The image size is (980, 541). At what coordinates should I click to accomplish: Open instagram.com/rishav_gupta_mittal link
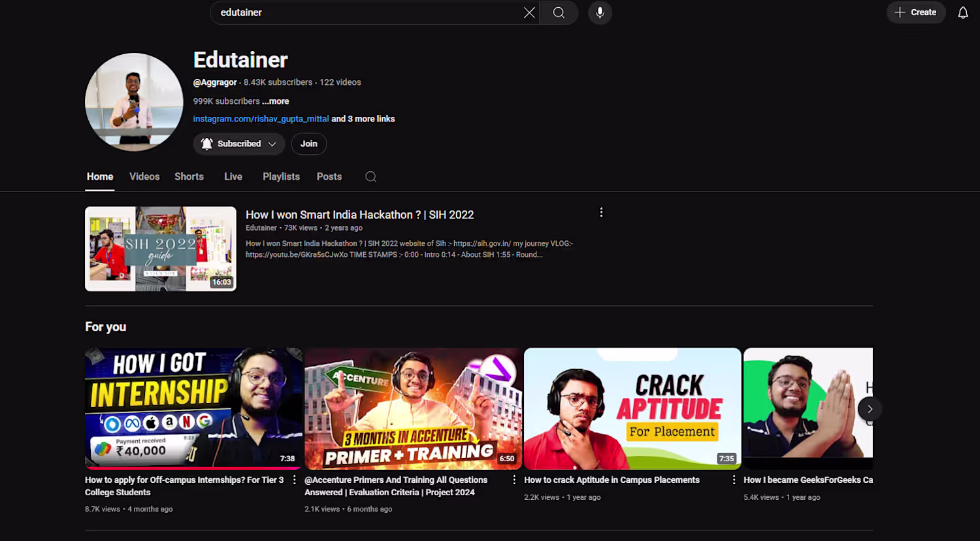(x=261, y=119)
